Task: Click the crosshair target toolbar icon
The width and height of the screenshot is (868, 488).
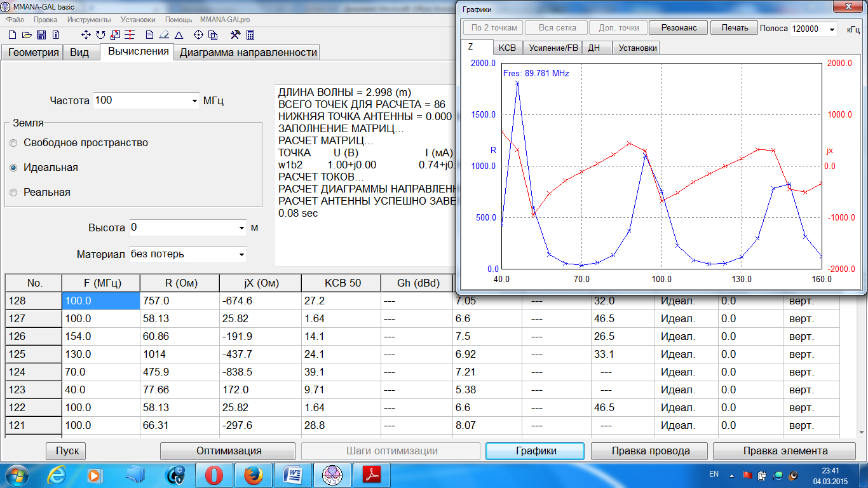Action: click(x=198, y=35)
